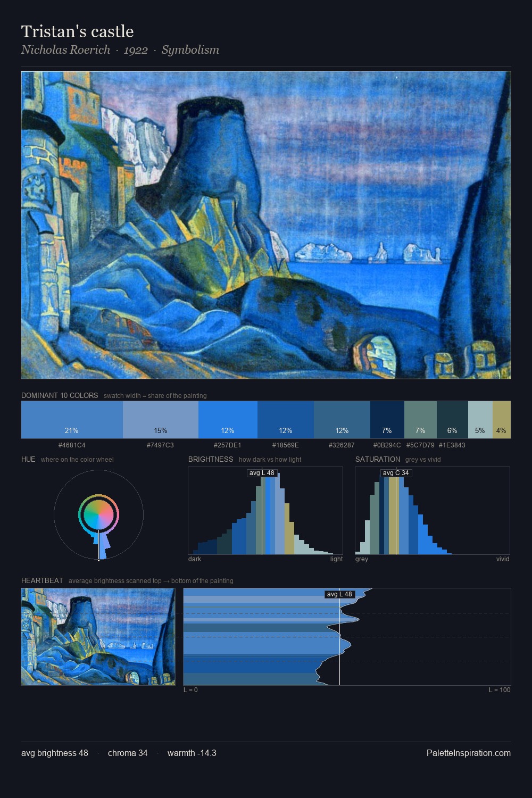
Task: Click 'how dark vs how light' caption
Action: (270, 459)
